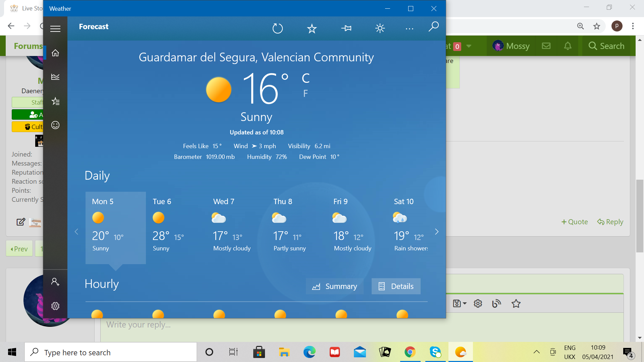
Task: Open the notification action center
Action: [628, 353]
